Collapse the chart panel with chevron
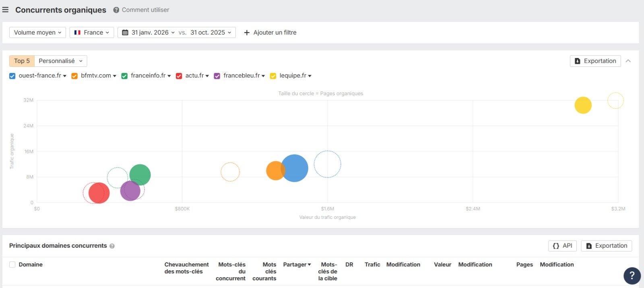644x288 pixels. (x=628, y=61)
